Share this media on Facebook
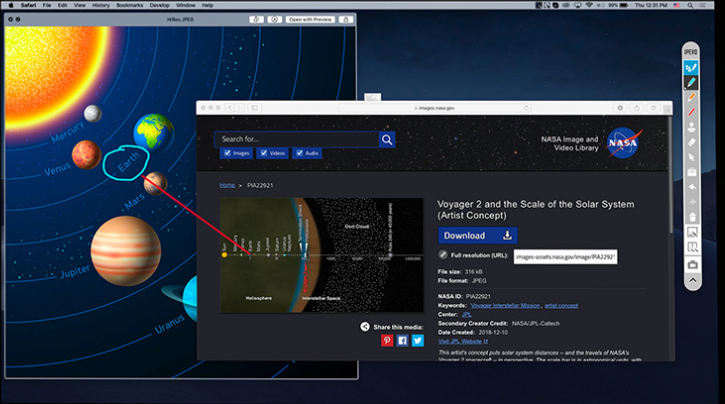Image resolution: width=725 pixels, height=404 pixels. pos(402,340)
